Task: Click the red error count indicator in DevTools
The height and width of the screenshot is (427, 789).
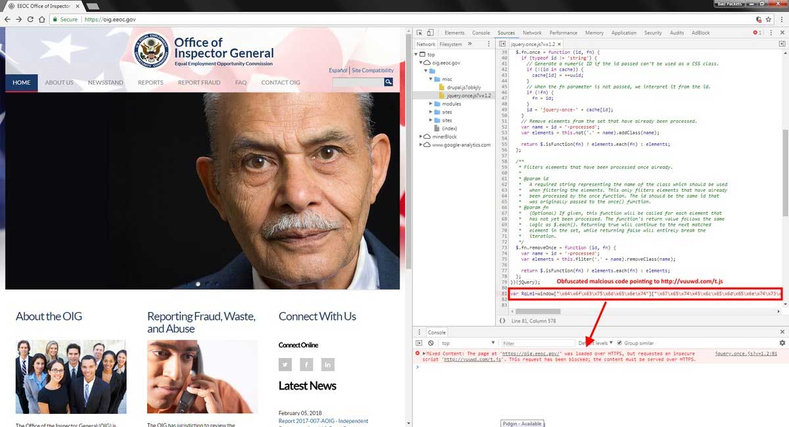Action: point(757,33)
